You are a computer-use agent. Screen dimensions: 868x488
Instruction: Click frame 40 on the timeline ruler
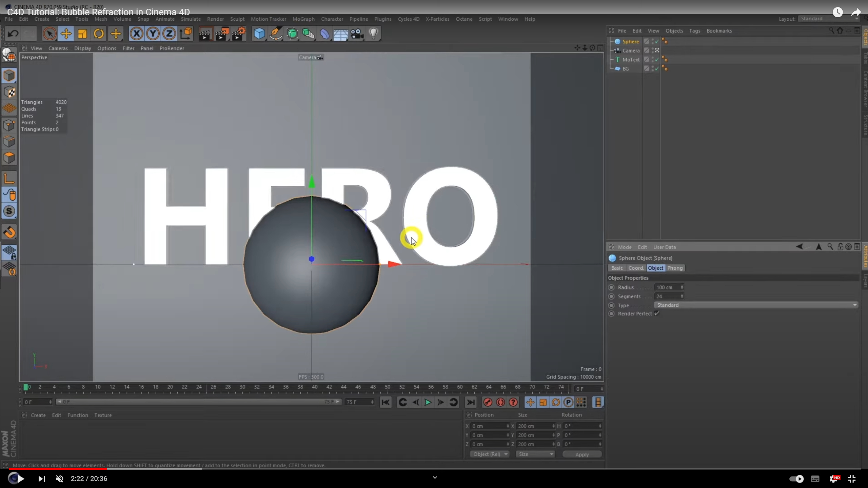coord(315,387)
